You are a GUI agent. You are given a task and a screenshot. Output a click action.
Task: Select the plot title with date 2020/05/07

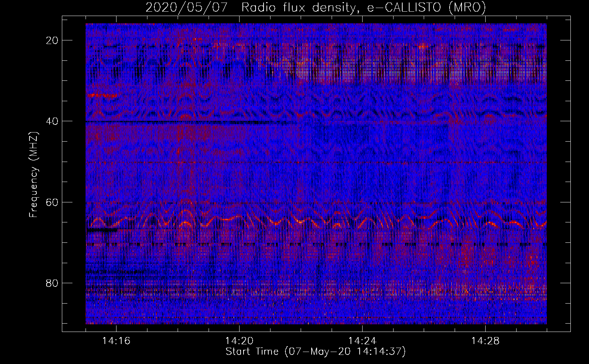tap(316, 8)
